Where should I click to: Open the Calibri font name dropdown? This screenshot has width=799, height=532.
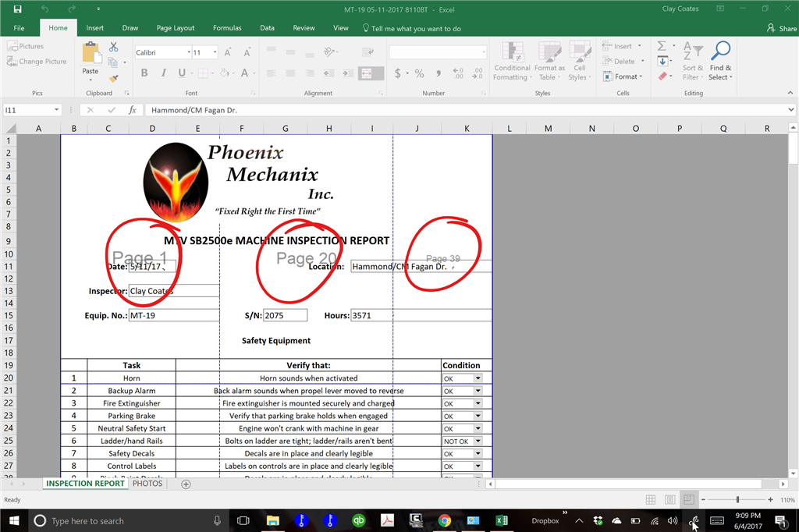(189, 52)
